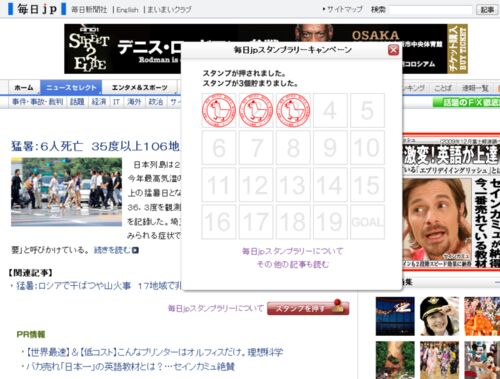Screen dimensions: 500x379
Task: Open the まいまいクラブ header link
Action: (169, 10)
